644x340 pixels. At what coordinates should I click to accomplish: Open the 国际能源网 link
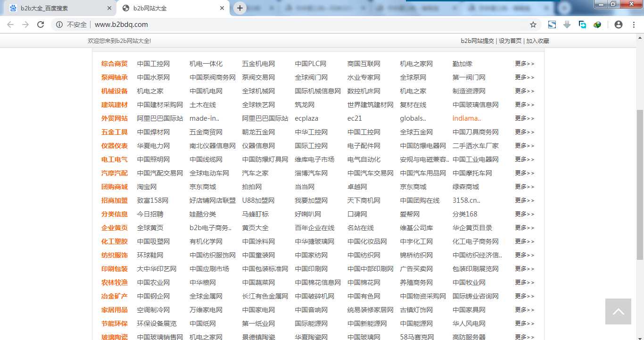(x=311, y=323)
